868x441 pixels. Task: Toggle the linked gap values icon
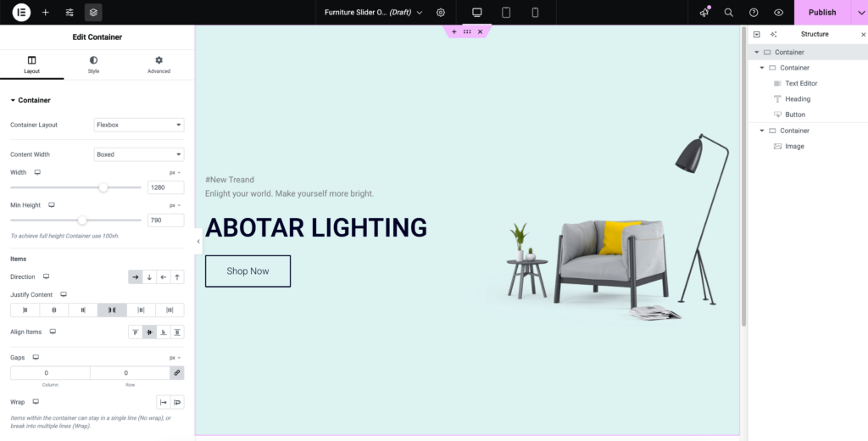point(177,373)
